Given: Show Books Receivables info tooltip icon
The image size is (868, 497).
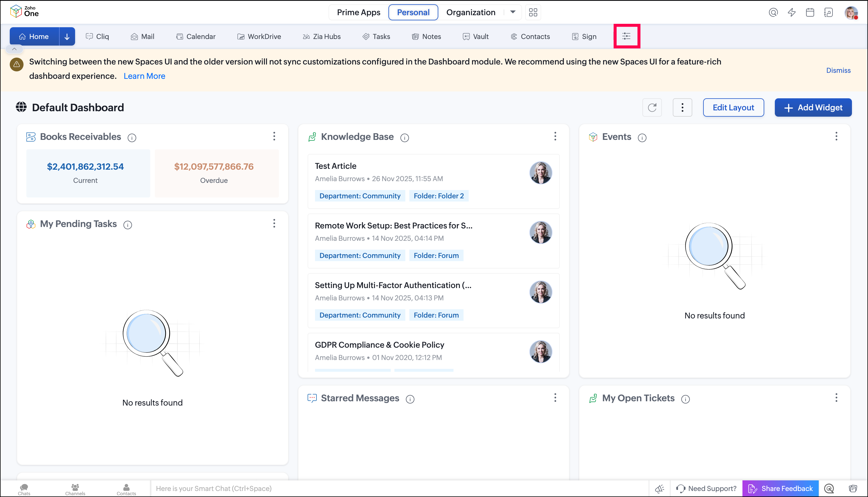Looking at the screenshot, I should pyautogui.click(x=132, y=138).
